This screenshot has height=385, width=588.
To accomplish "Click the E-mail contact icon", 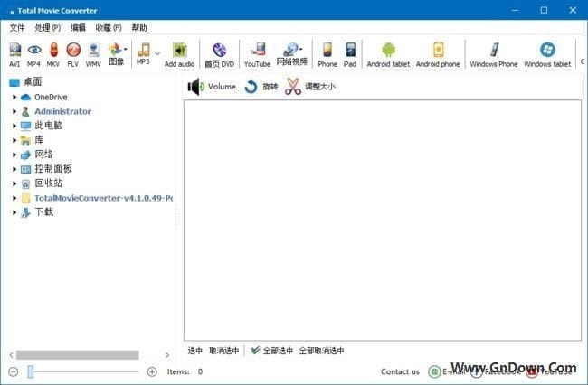I will pos(434,371).
